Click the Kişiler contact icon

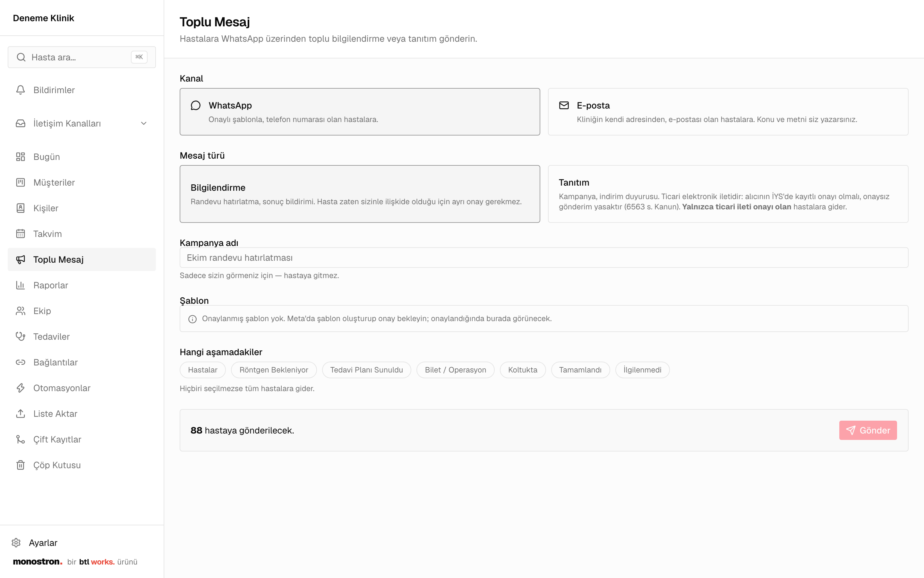pos(21,208)
